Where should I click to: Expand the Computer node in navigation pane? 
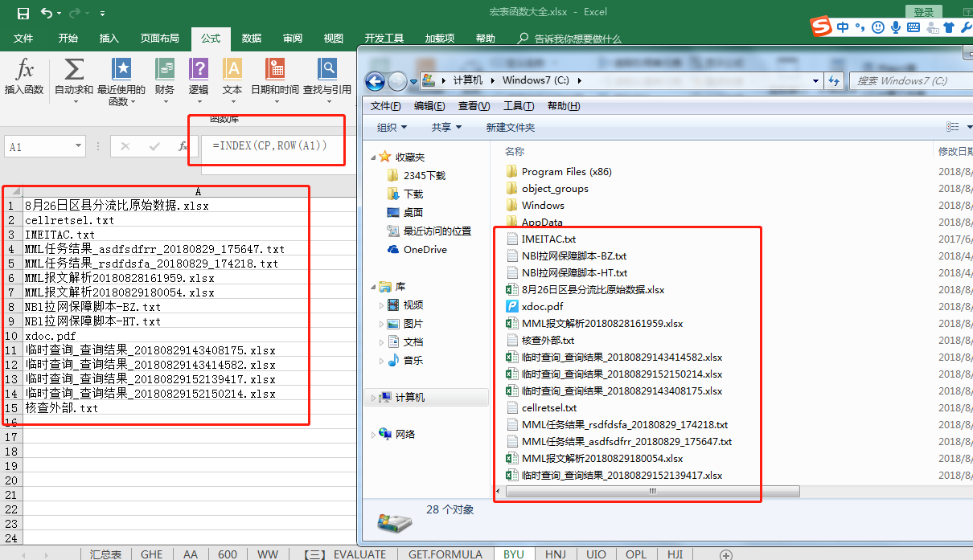374,397
